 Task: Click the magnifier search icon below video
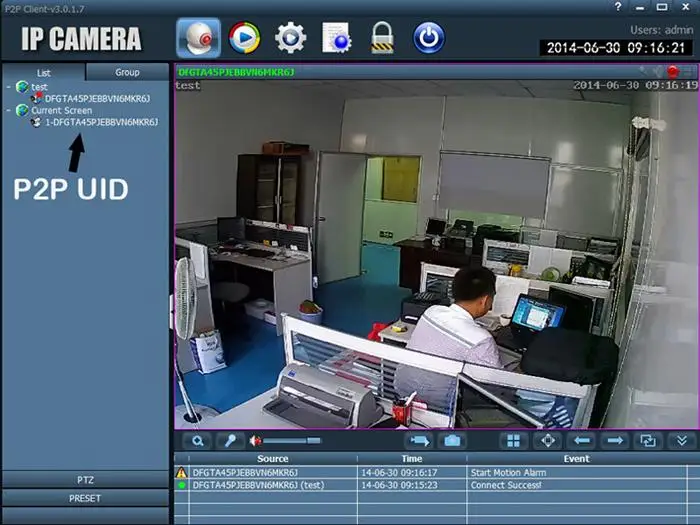click(x=198, y=440)
